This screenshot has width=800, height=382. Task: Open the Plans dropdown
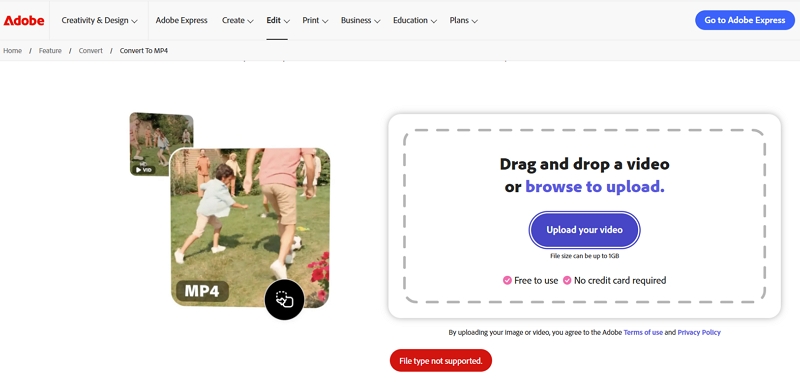463,20
